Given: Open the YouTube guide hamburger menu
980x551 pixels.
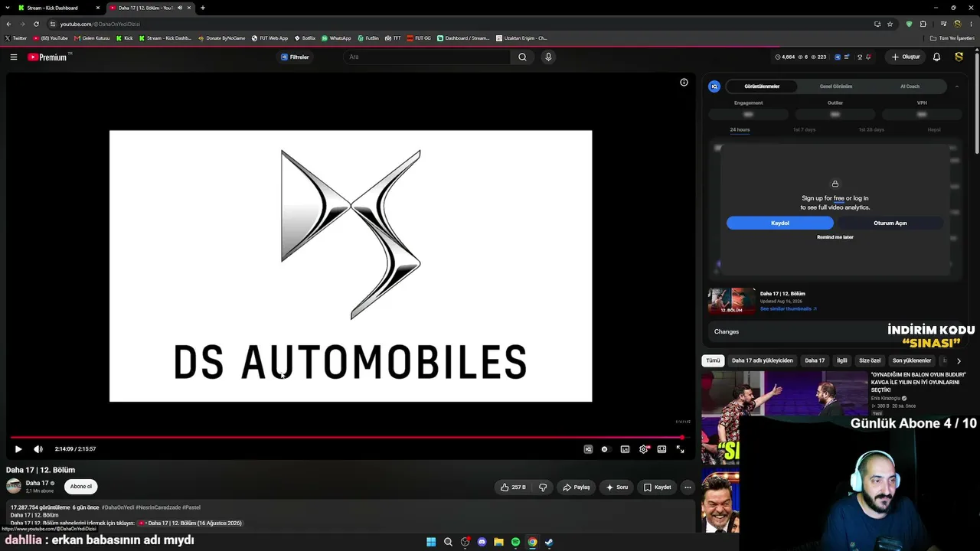Looking at the screenshot, I should point(14,57).
